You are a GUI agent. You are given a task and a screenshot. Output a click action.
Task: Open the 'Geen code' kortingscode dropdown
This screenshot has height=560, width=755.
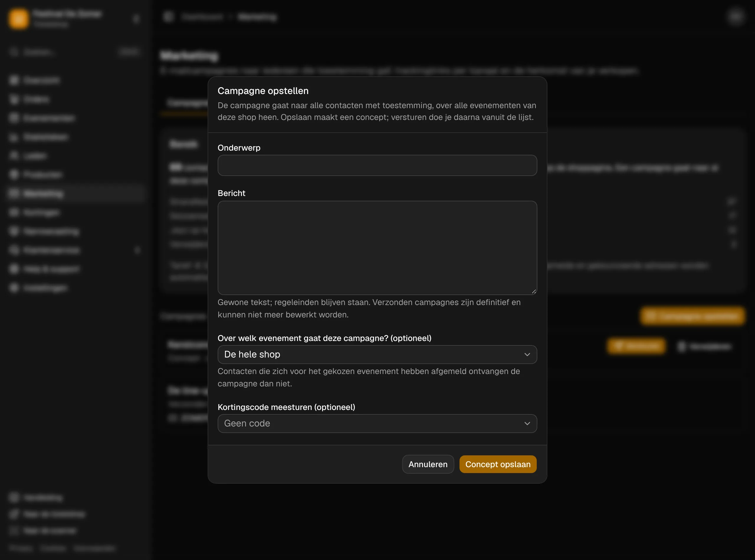[x=377, y=424]
